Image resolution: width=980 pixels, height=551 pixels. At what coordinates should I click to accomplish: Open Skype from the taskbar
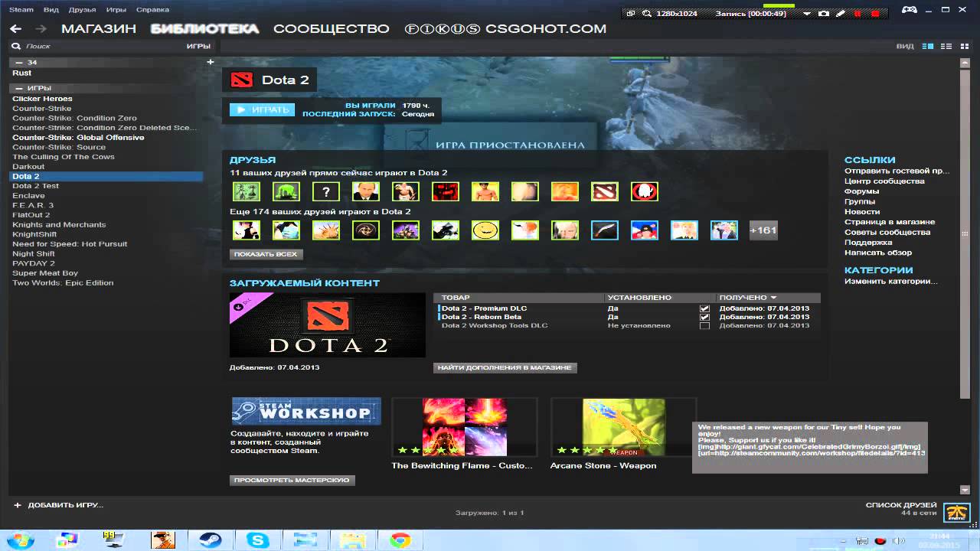258,540
